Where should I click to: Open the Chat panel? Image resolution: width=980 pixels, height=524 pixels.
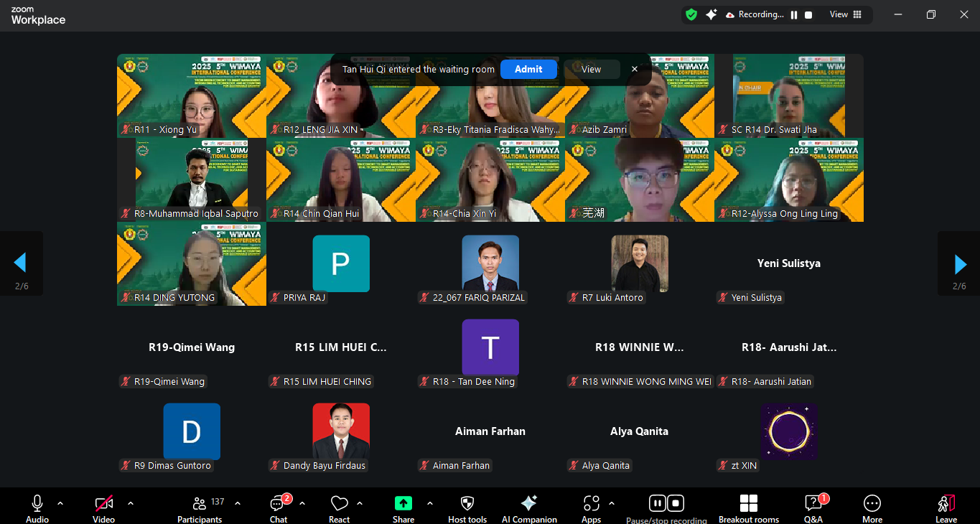point(278,505)
